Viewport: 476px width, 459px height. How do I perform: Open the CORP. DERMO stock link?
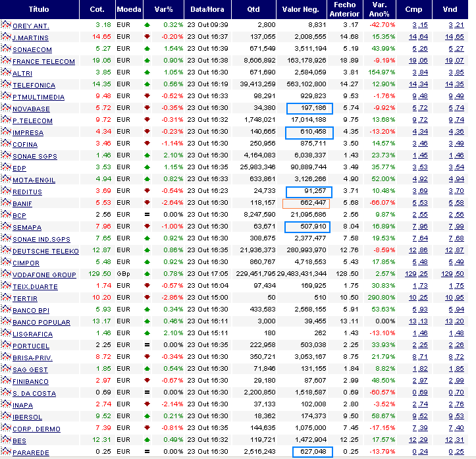click(x=36, y=429)
